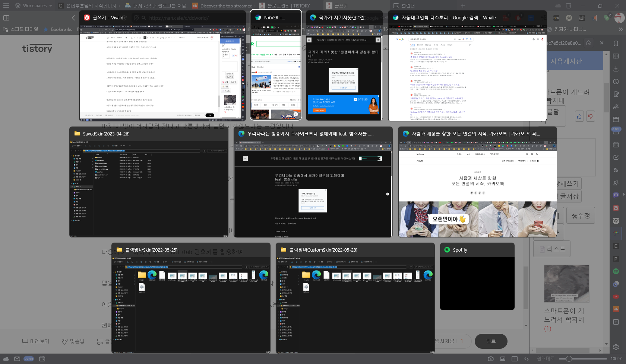Screen dimensions: 626x364
Task: Go back with the back arrow
Action: pos(73,17)
